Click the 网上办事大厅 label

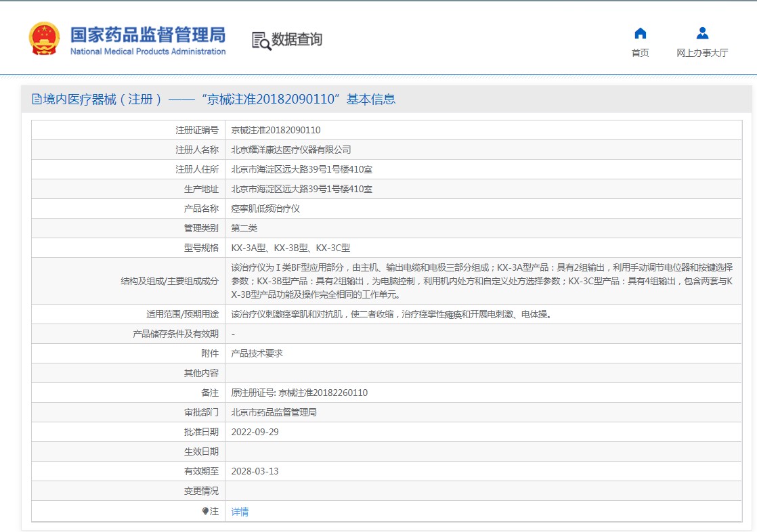point(702,53)
